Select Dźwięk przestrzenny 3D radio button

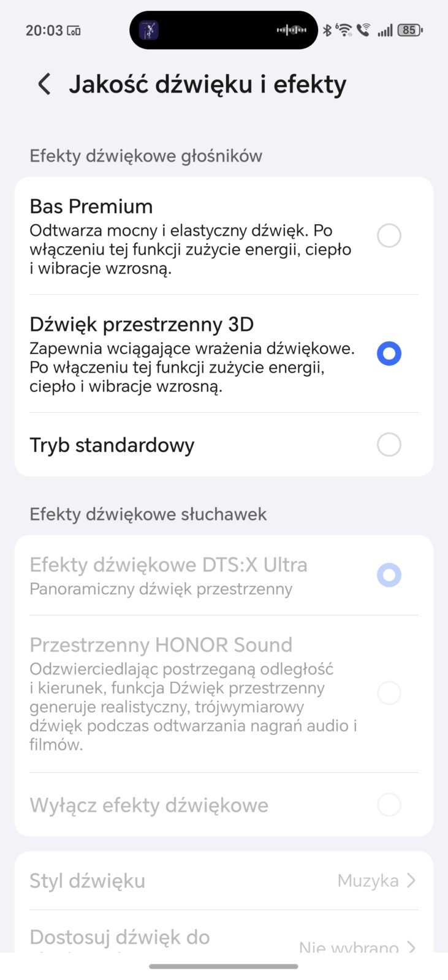pyautogui.click(x=389, y=353)
